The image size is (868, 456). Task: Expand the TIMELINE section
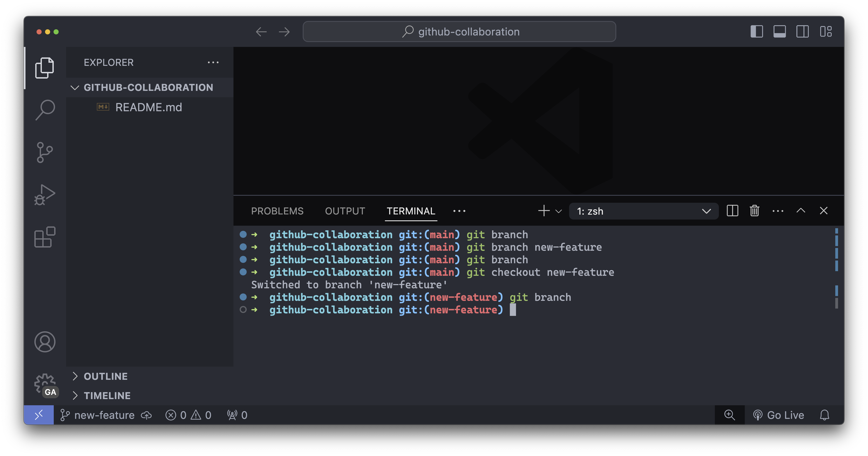(x=107, y=396)
